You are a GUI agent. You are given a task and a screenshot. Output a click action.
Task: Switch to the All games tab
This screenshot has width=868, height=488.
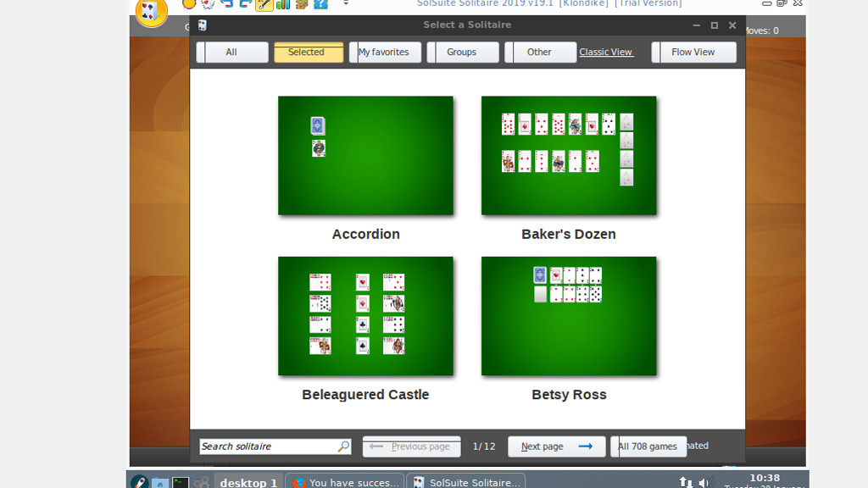tap(231, 53)
